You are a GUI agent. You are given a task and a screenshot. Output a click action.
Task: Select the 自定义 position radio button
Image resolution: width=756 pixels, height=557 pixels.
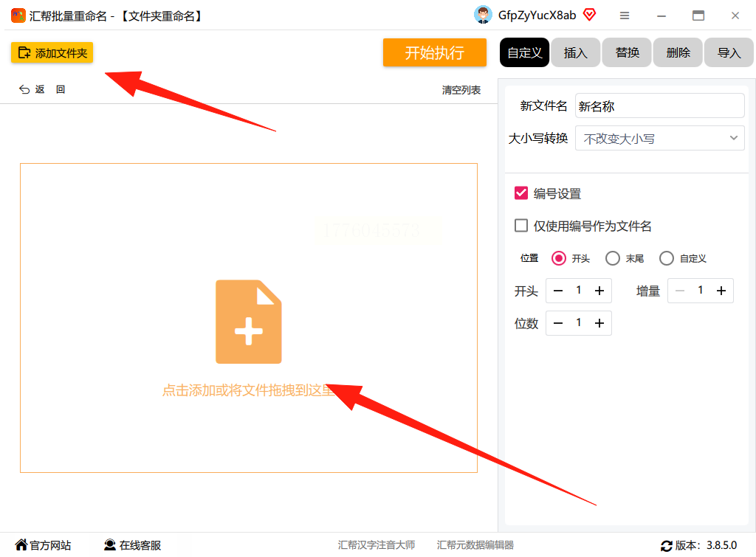pyautogui.click(x=667, y=258)
